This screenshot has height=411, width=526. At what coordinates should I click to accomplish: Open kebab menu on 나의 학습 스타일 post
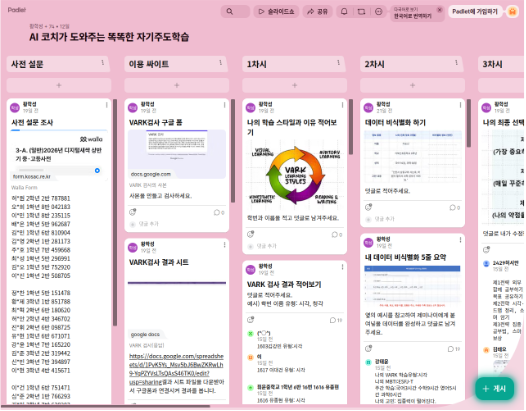tap(342, 105)
